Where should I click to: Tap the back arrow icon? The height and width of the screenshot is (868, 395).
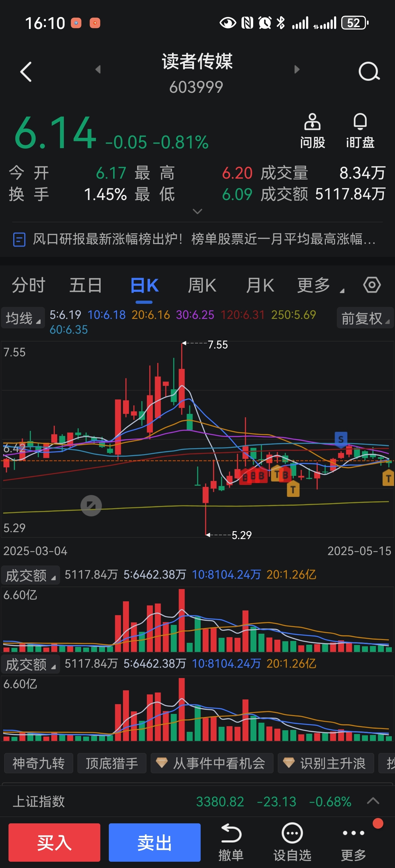coord(26,72)
